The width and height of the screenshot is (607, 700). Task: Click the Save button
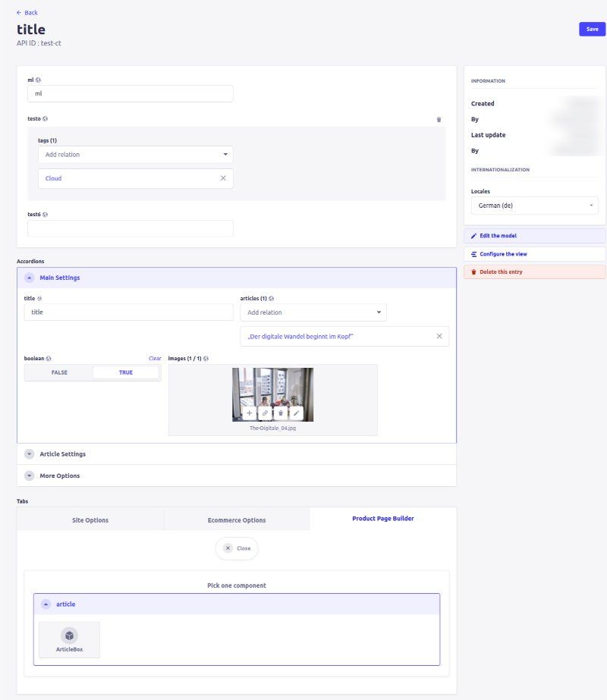click(x=593, y=29)
